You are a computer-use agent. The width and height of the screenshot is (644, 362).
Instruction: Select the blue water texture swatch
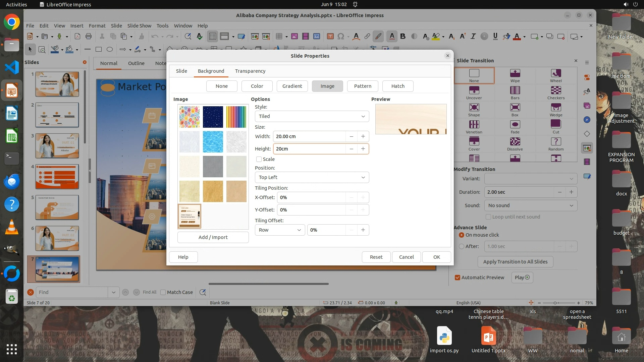point(213,142)
